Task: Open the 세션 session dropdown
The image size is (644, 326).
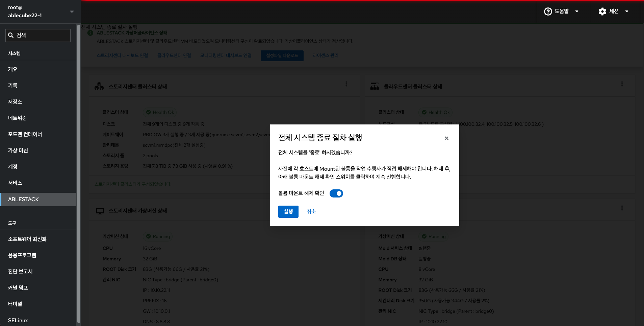Action: 614,11
